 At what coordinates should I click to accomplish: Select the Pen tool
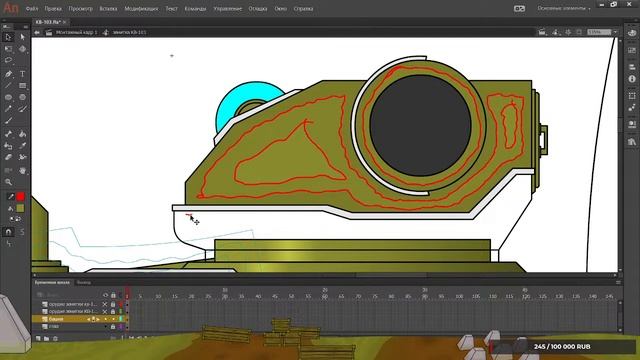8,74
